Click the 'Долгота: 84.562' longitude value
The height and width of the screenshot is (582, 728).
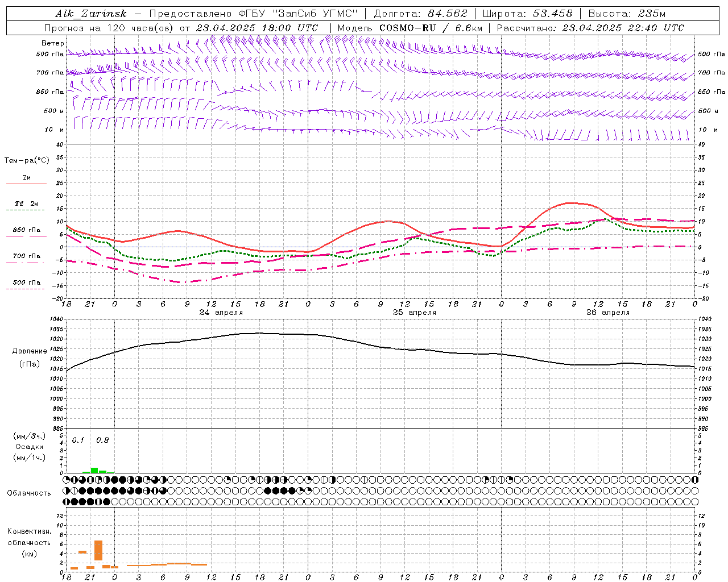coord(420,14)
